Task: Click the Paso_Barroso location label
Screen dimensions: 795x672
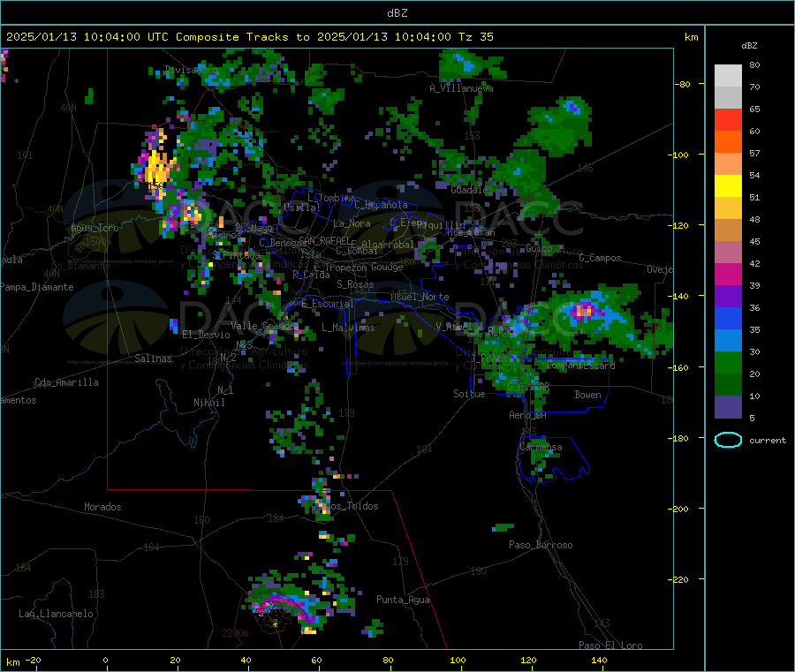Action: (541, 545)
